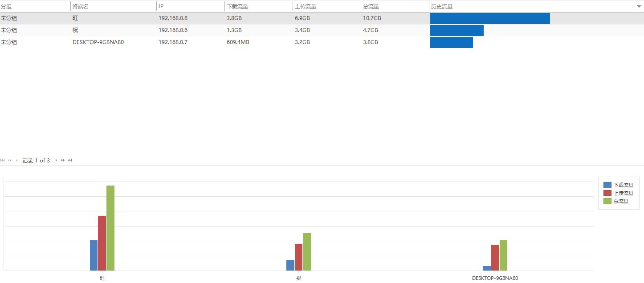Click the 总流量 legend label
Viewport: 644px width, 283px height.
[621, 201]
